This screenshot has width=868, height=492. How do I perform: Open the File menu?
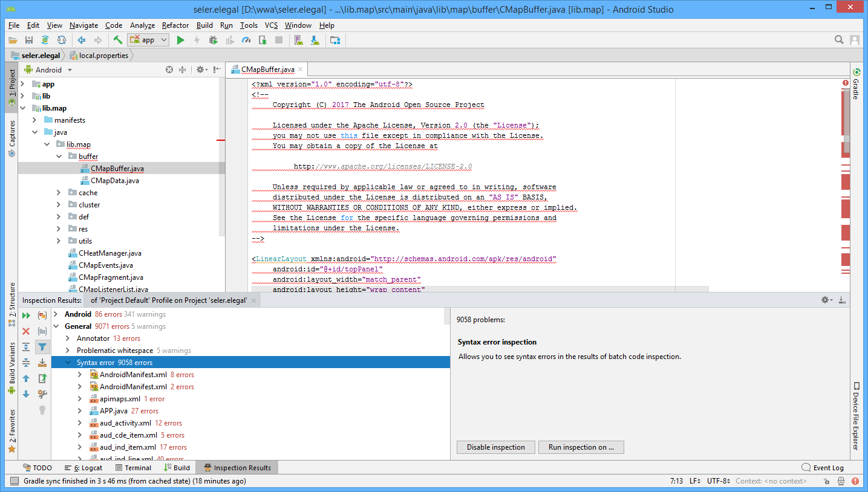pos(14,25)
